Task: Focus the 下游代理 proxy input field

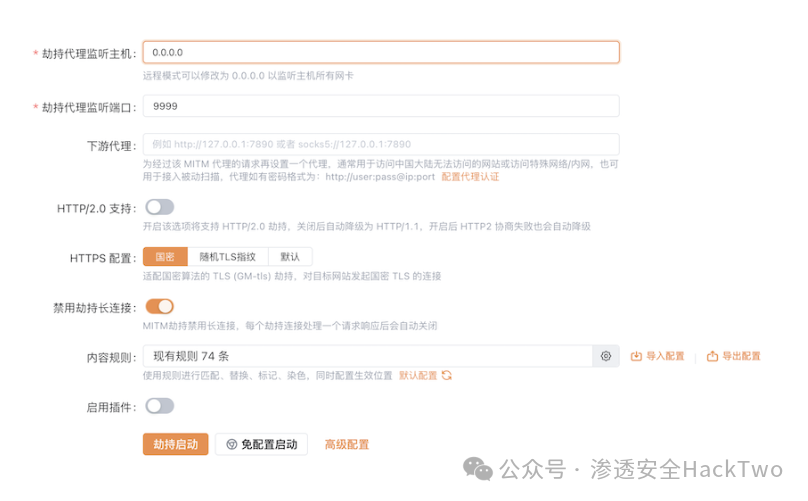Action: (x=381, y=144)
